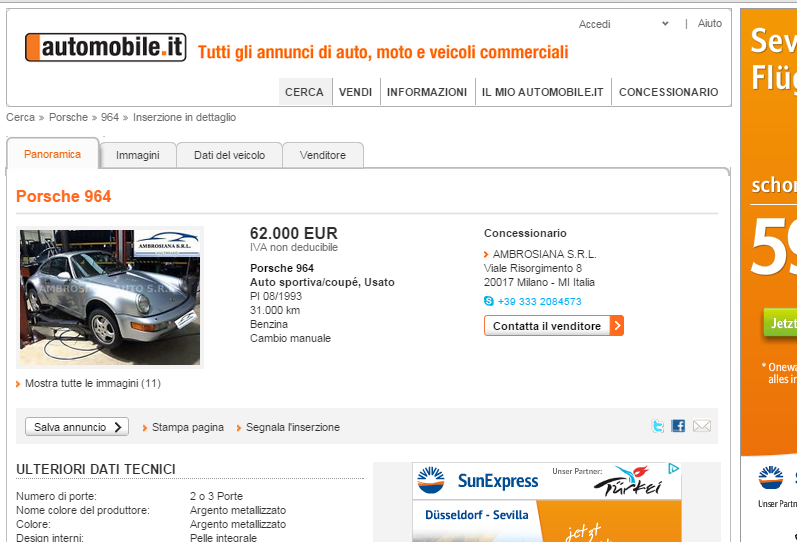Open the Accedi dropdown

(624, 24)
